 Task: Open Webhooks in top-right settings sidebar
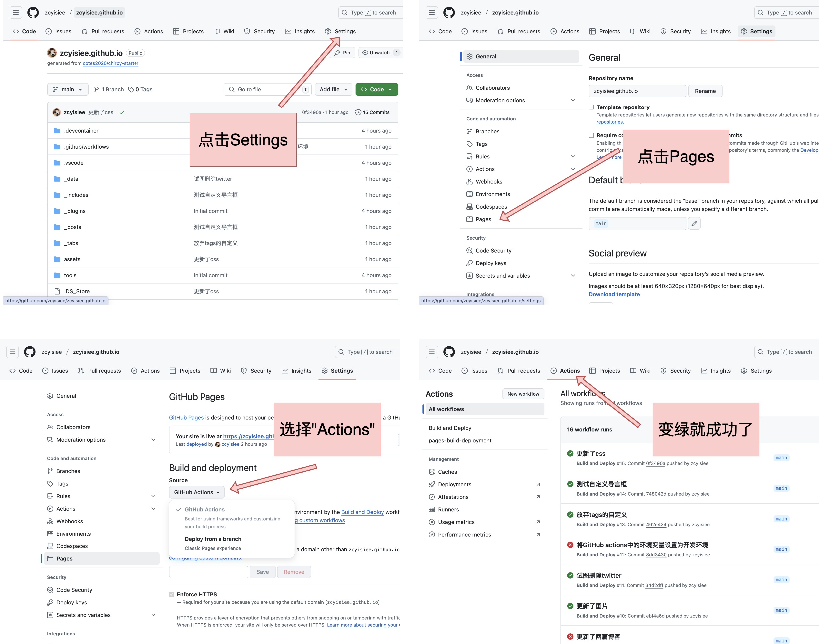(489, 182)
